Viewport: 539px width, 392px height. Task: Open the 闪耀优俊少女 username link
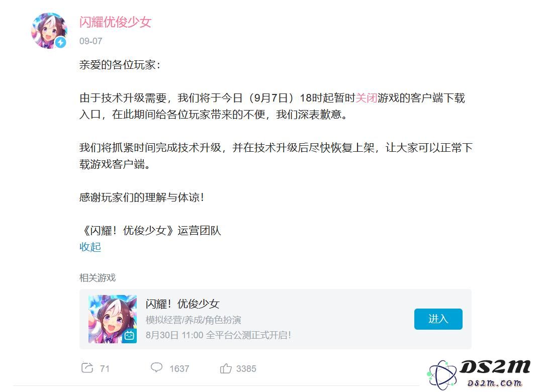pos(115,22)
